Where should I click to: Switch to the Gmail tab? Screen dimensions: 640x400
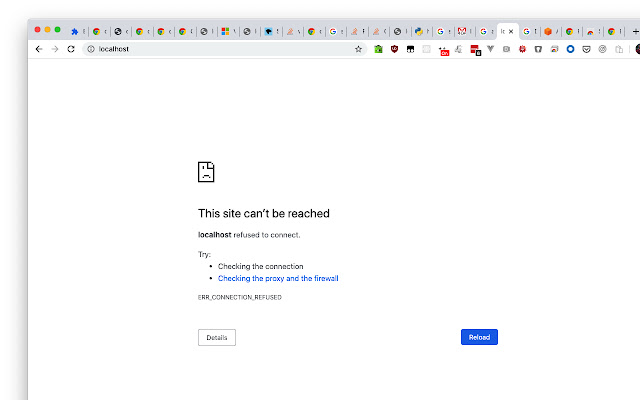pos(462,31)
